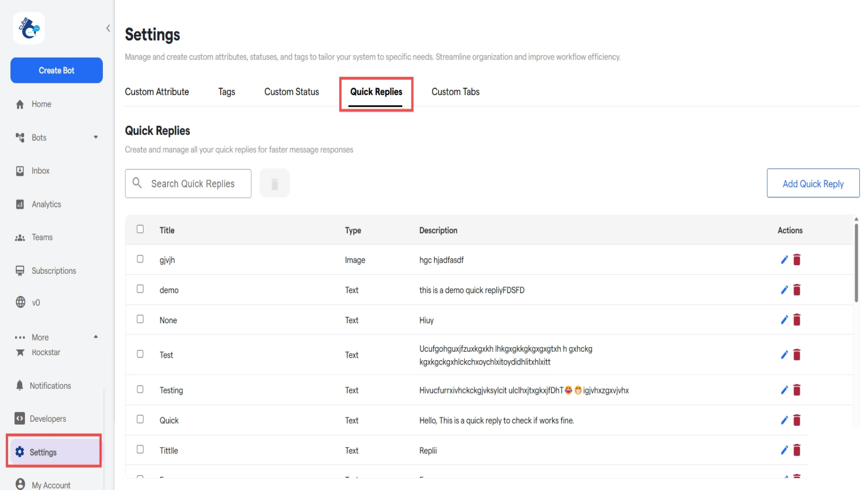Edit the gjvjh quick reply
Image resolution: width=868 pixels, height=490 pixels.
tap(784, 260)
